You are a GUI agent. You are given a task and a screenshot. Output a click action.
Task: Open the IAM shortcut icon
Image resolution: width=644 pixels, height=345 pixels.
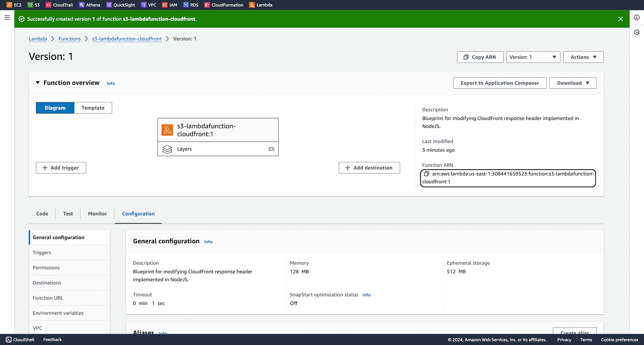165,5
